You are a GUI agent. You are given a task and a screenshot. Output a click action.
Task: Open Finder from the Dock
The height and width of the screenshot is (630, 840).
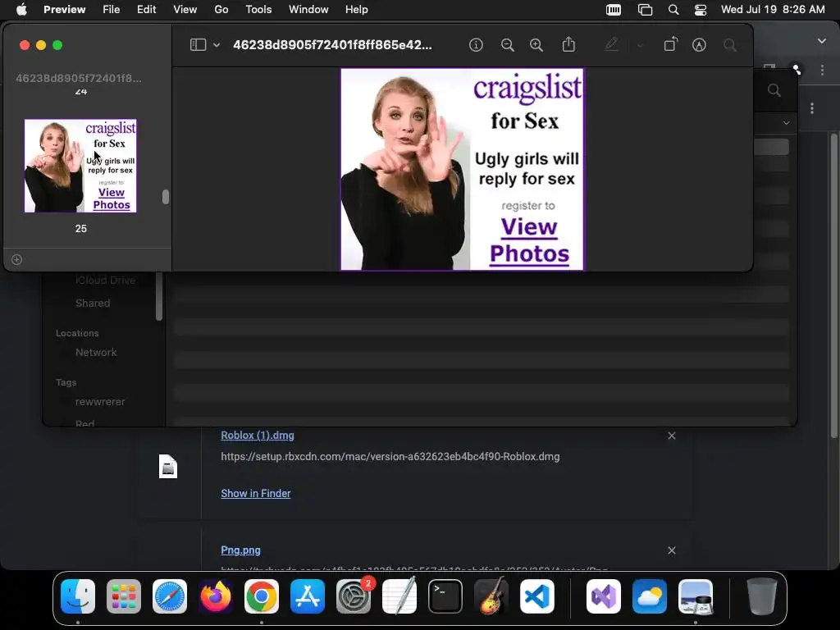[78, 596]
